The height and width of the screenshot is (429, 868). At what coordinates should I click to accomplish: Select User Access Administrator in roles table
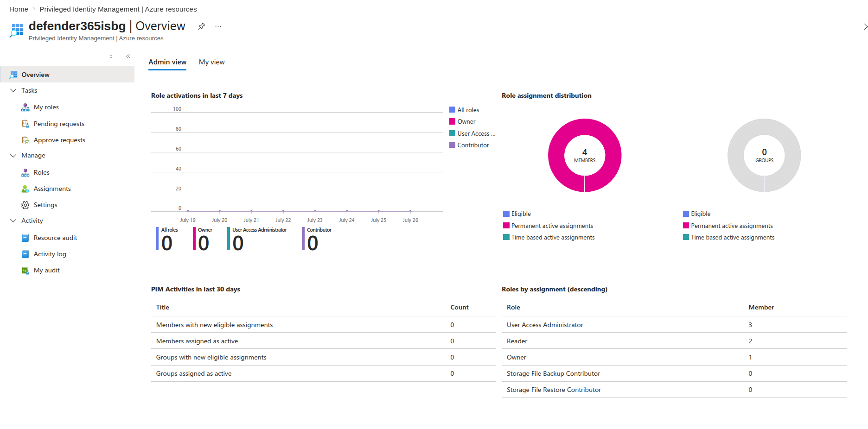click(674, 325)
